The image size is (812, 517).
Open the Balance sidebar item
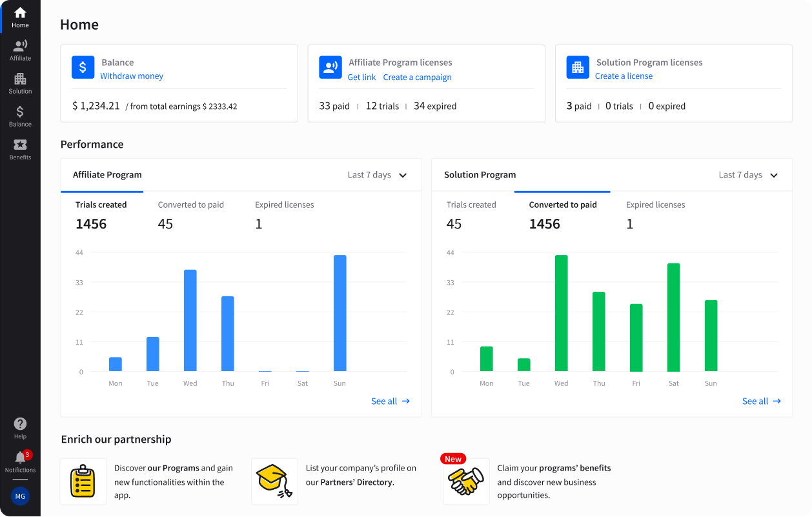click(x=20, y=116)
